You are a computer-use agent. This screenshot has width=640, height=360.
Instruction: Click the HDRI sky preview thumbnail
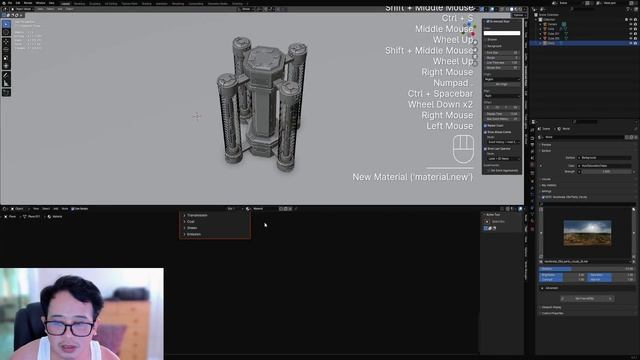[x=587, y=233]
